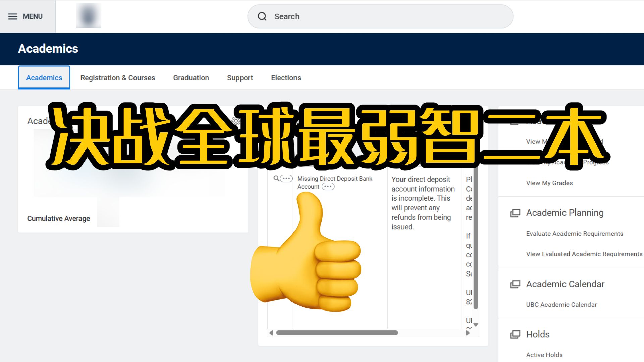Click the table's scroll down arrow

coord(476,324)
